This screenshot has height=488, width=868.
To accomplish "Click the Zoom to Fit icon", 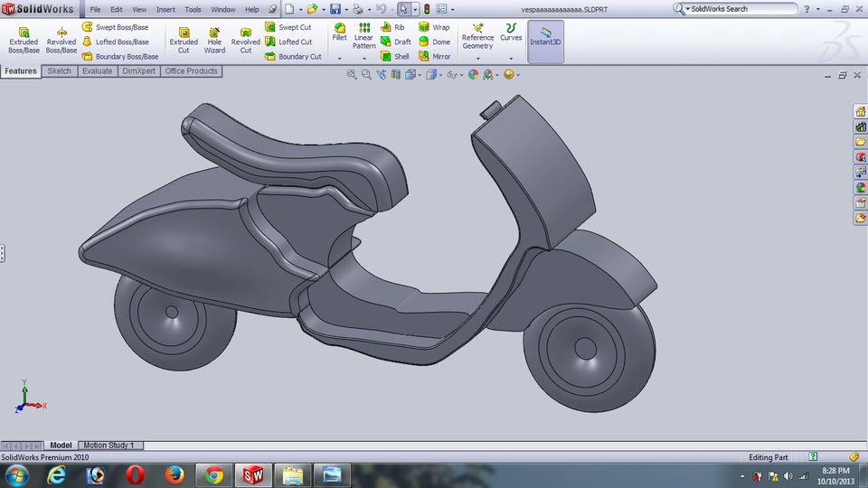I will (352, 75).
